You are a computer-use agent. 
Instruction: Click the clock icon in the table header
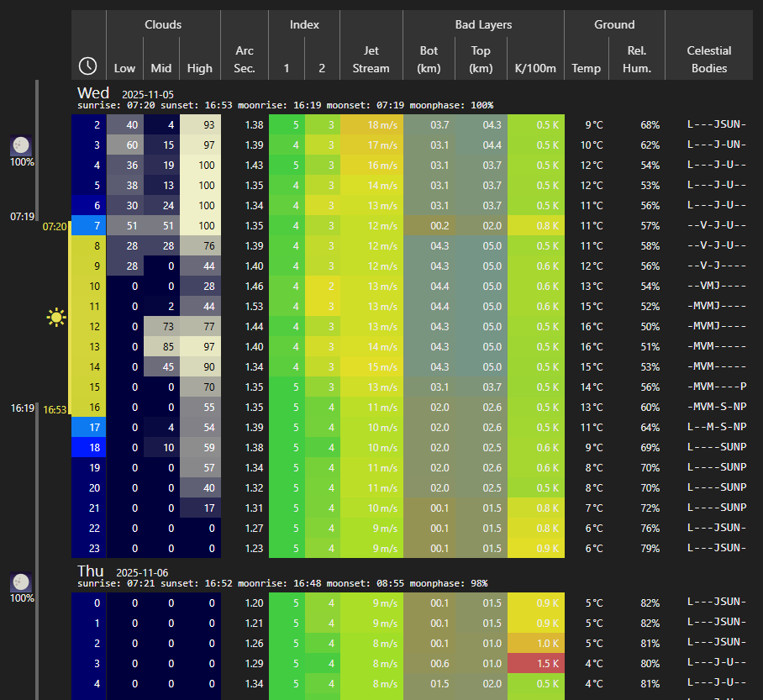pos(88,66)
